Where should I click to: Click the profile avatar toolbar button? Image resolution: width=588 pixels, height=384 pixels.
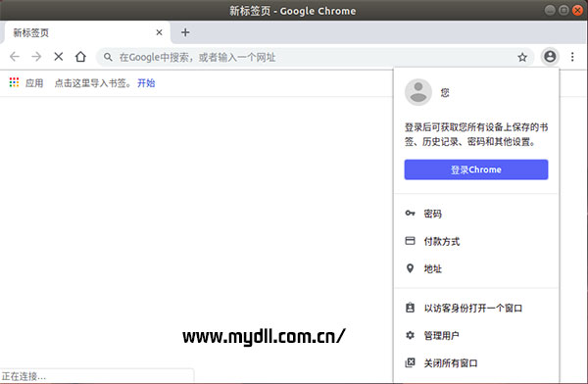550,57
